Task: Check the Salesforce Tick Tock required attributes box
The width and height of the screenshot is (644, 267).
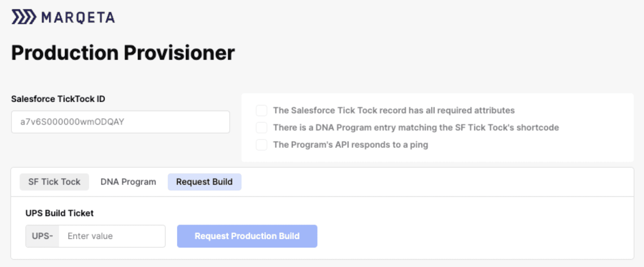Action: pos(261,110)
